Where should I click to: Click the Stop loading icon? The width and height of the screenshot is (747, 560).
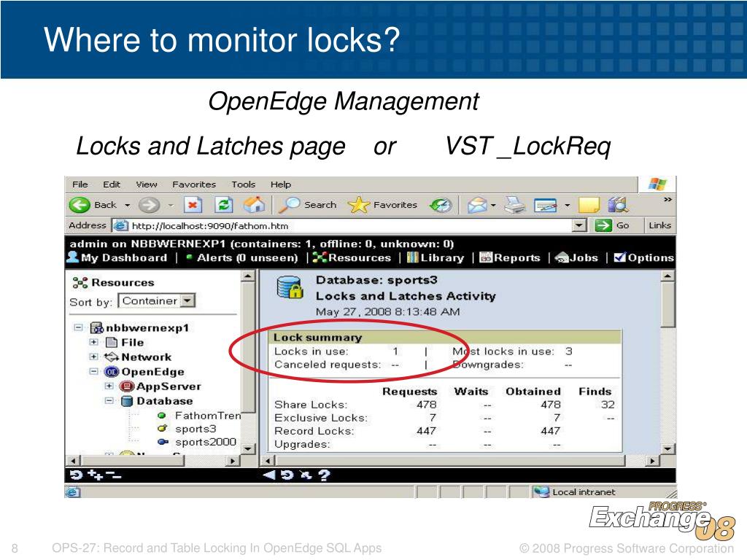coord(193,205)
